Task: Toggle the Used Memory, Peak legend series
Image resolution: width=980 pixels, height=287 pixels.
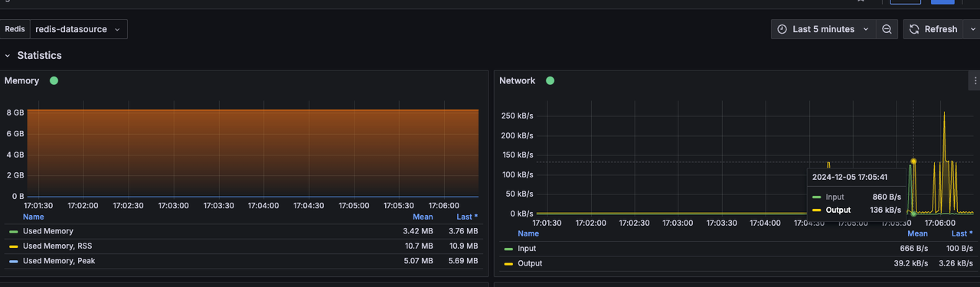Action: point(60,261)
